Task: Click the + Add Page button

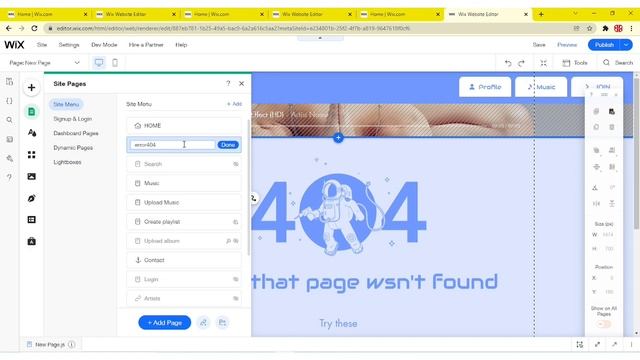Action: pos(164,322)
